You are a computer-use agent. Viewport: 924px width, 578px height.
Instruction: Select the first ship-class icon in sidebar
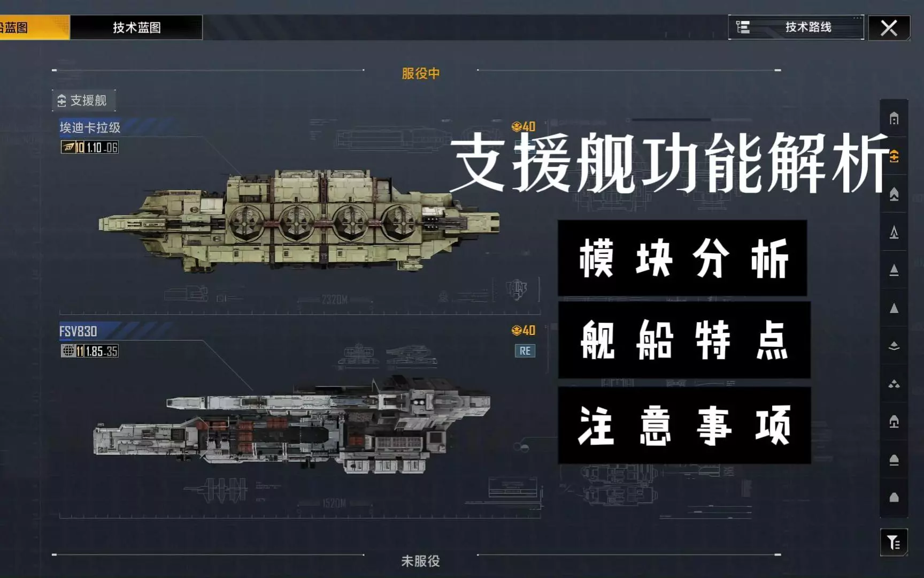[x=894, y=118]
